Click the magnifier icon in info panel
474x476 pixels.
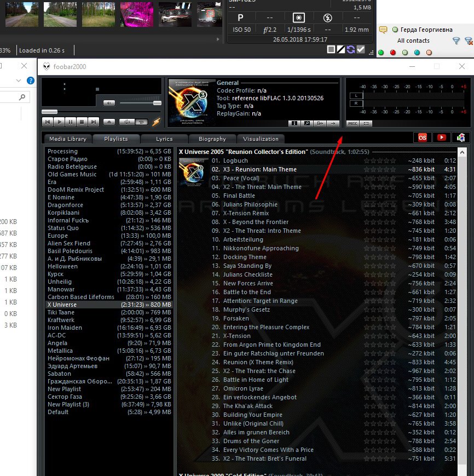pyautogui.click(x=307, y=123)
